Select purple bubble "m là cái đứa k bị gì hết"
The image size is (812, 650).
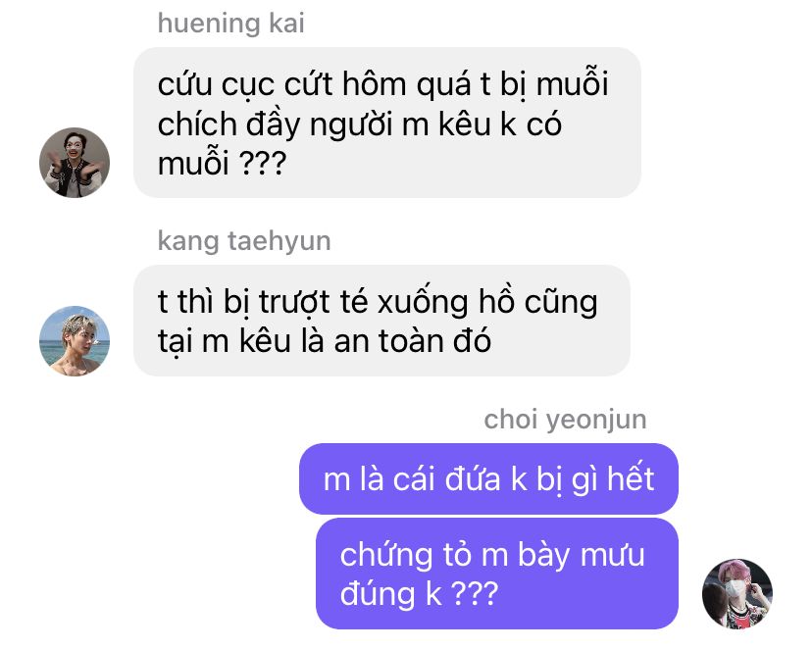[488, 478]
